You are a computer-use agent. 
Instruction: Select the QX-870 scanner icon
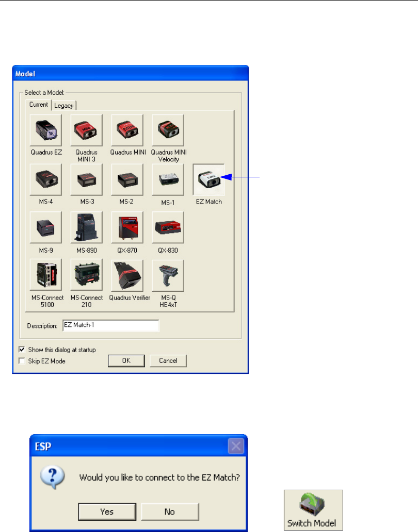click(127, 227)
